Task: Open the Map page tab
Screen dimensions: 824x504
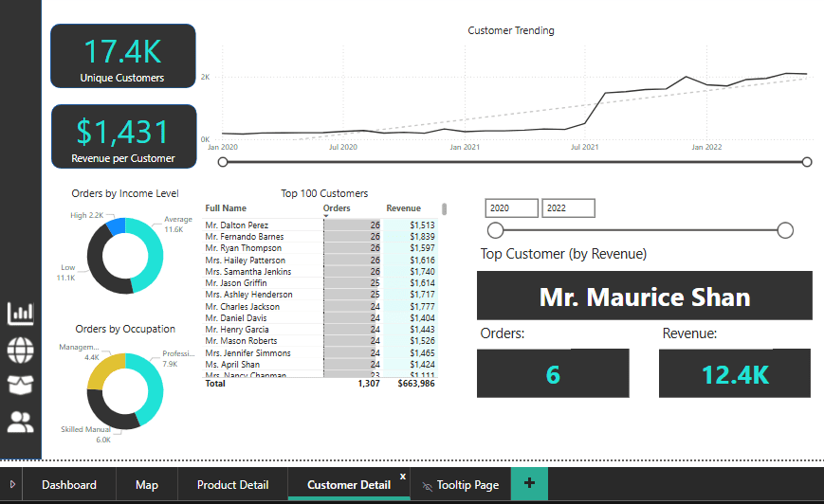Action: (x=147, y=484)
